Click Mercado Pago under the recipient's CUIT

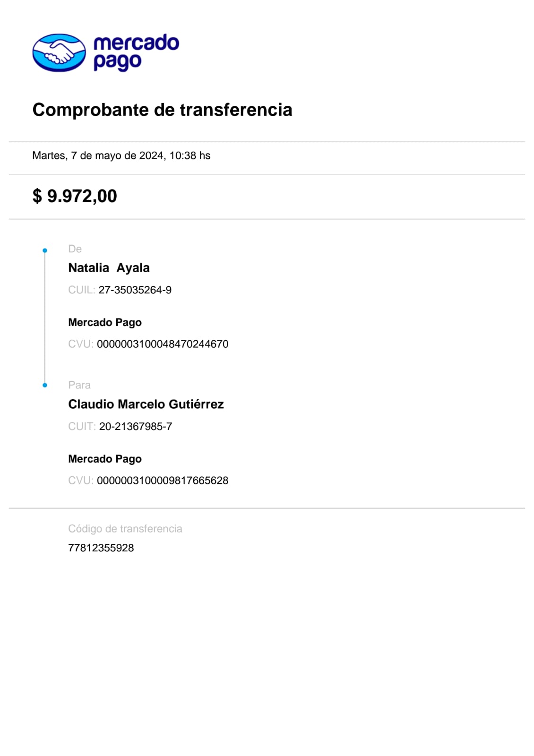coord(105,459)
